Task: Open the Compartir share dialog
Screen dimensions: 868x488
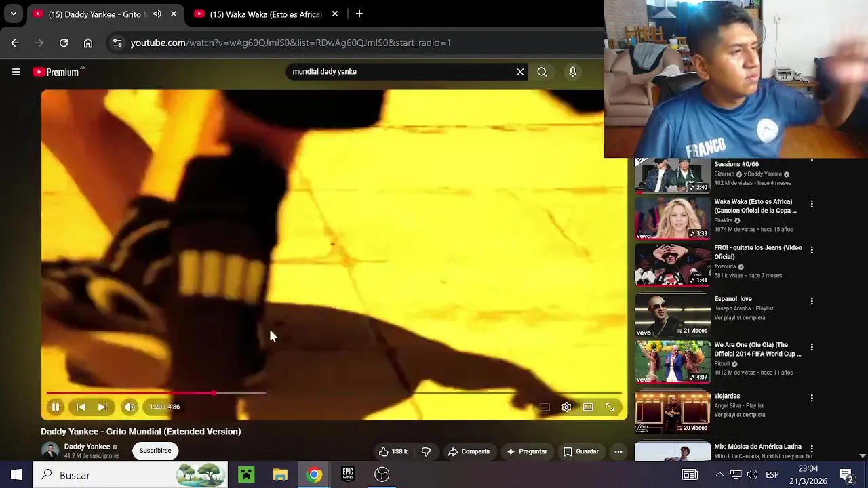Action: 469,451
